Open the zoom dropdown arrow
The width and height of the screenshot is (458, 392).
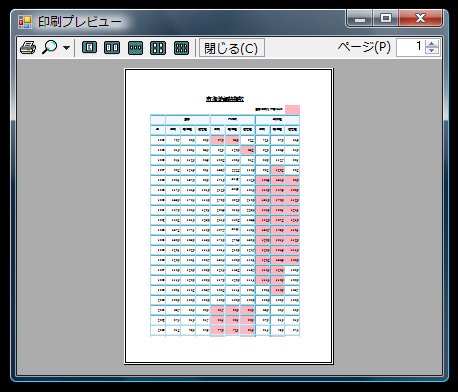tap(66, 48)
